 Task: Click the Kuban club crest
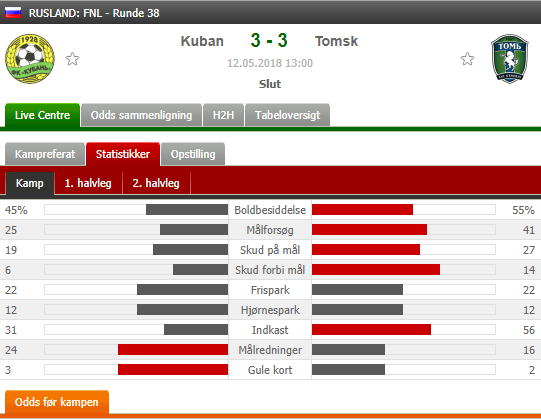coord(30,59)
